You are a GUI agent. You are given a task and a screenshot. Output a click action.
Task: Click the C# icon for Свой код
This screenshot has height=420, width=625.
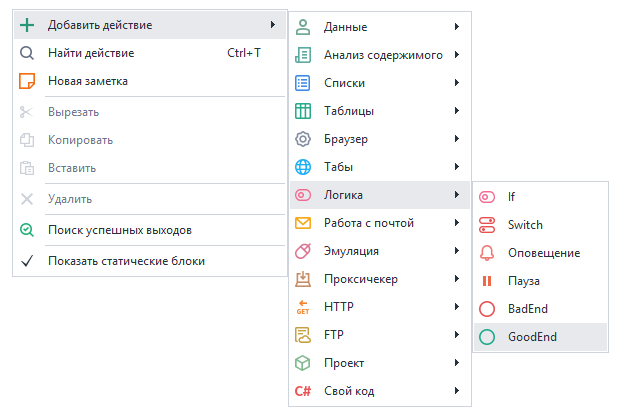tap(303, 391)
